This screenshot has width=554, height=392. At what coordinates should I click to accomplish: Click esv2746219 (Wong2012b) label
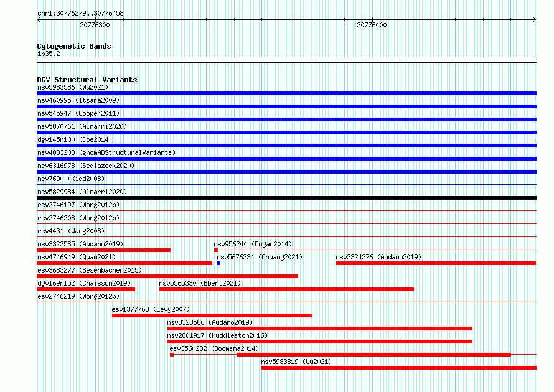[x=78, y=296]
